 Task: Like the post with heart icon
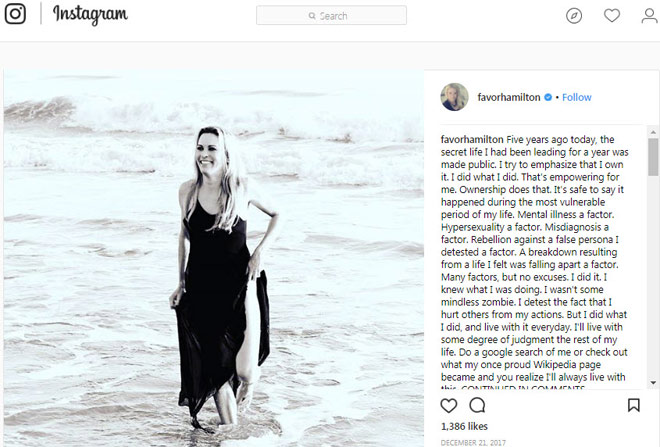point(449,405)
